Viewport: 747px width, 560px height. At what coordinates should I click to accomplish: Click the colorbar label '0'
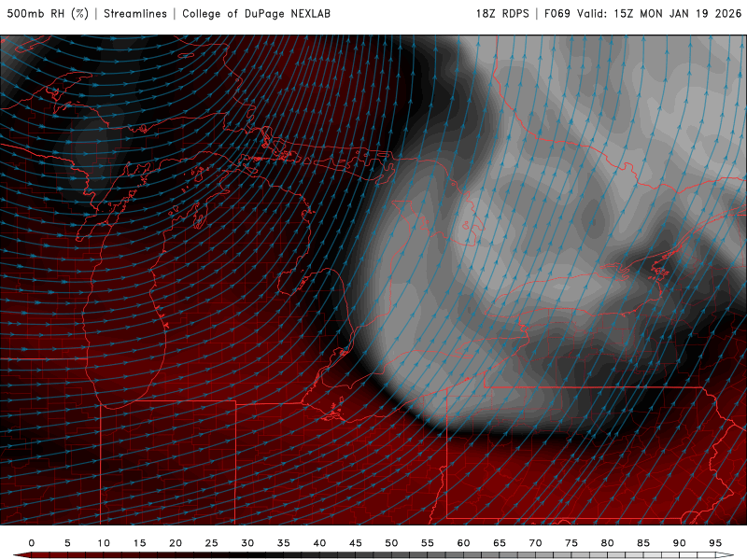32,543
